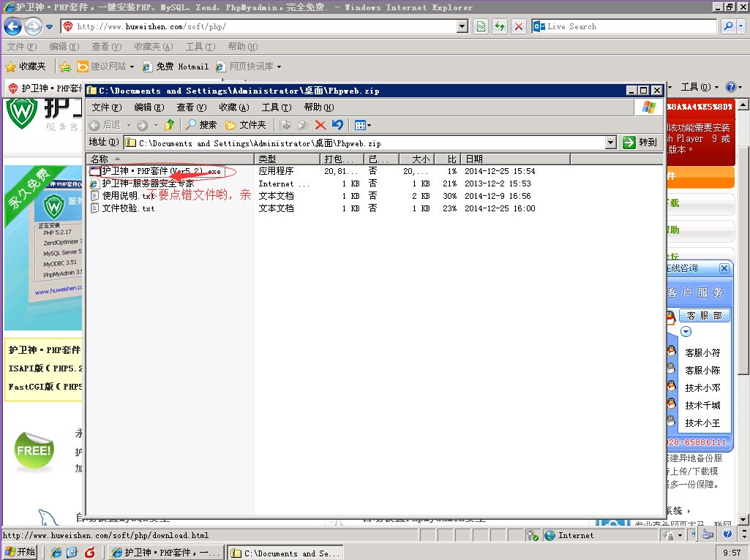Open the views dropdown arrow in zip toolbar
750x560 pixels.
(x=369, y=126)
